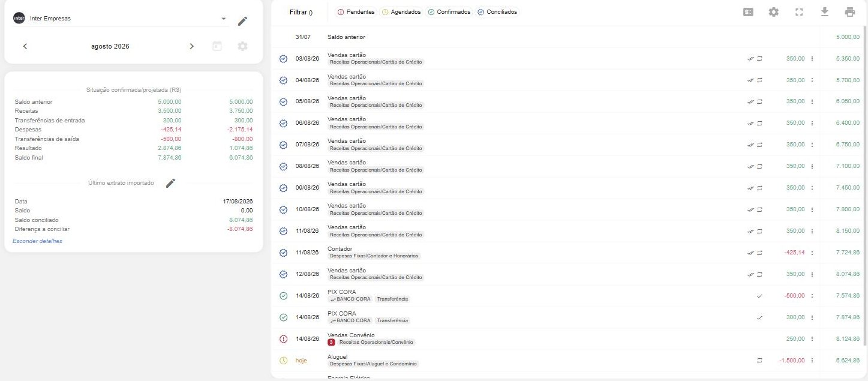Advance to the next month after agosto 2026

pyautogui.click(x=191, y=46)
